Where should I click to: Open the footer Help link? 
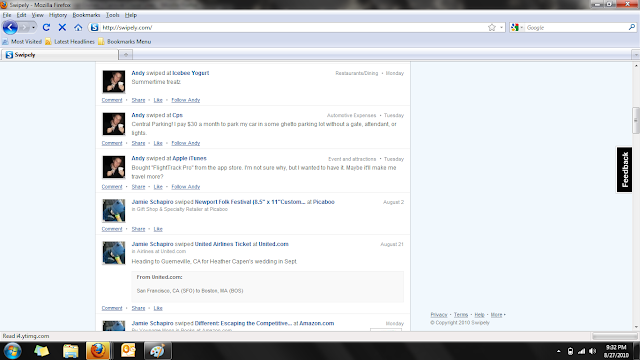[479, 315]
